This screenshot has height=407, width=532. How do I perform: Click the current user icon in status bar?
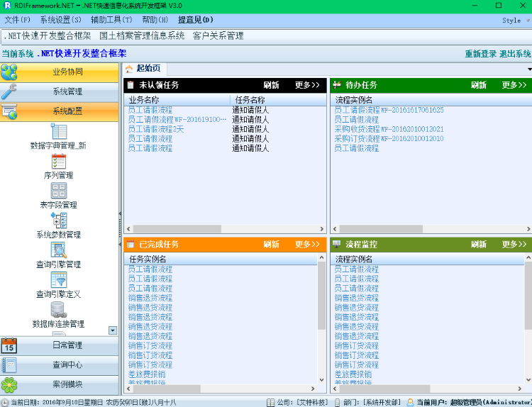coord(410,403)
